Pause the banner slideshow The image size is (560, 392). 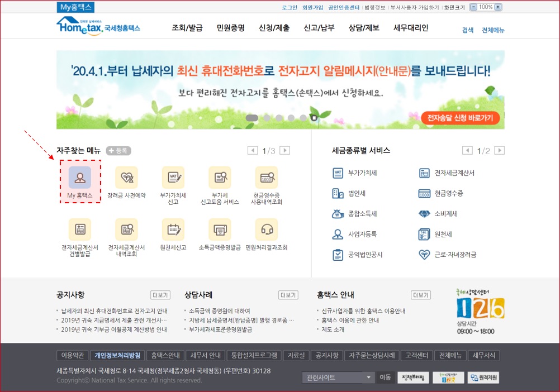pyautogui.click(x=314, y=118)
